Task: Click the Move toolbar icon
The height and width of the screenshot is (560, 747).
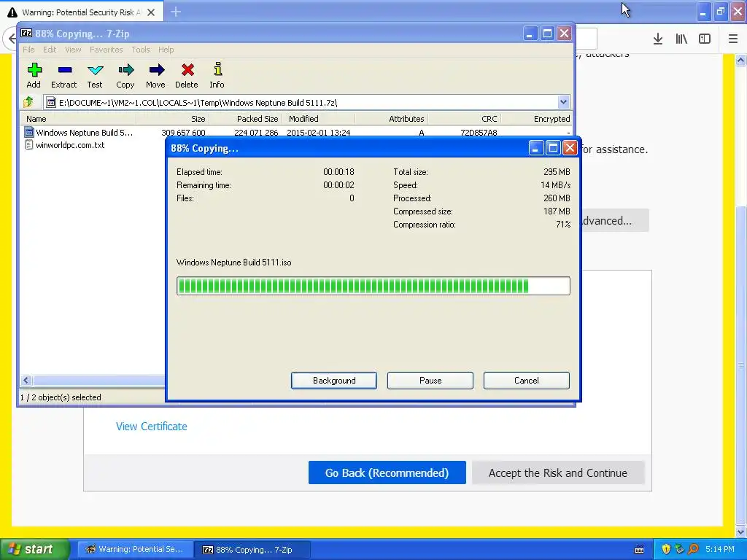Action: click(156, 71)
